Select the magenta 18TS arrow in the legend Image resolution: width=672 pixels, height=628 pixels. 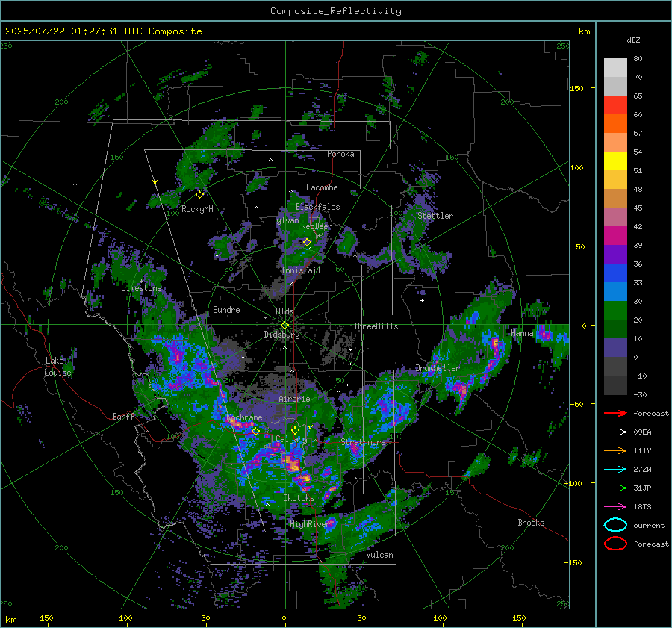pyautogui.click(x=615, y=506)
